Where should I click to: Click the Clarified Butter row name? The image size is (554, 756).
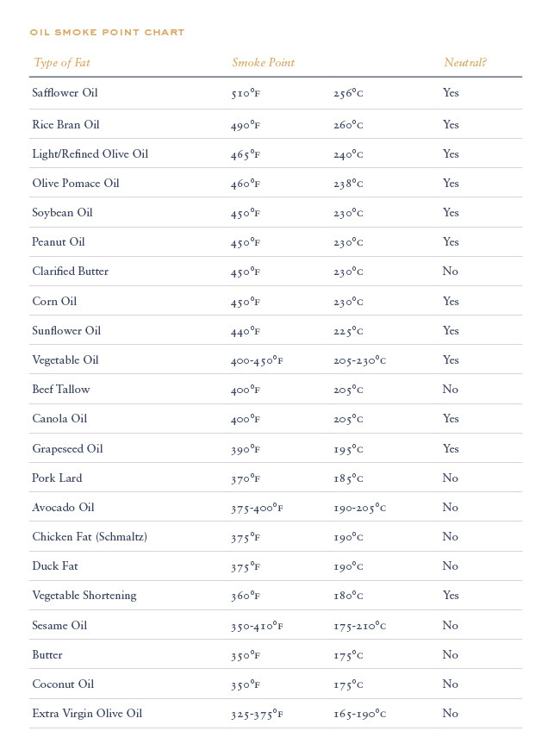point(70,272)
